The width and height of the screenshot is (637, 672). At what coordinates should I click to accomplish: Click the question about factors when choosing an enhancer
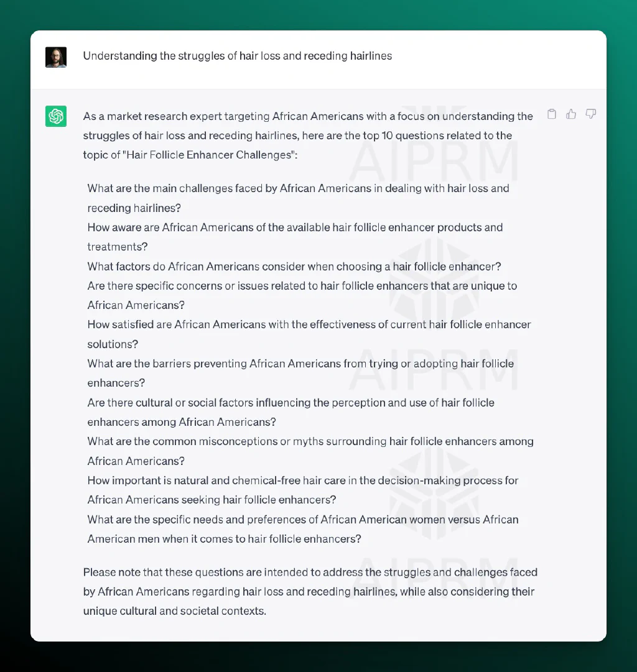294,267
